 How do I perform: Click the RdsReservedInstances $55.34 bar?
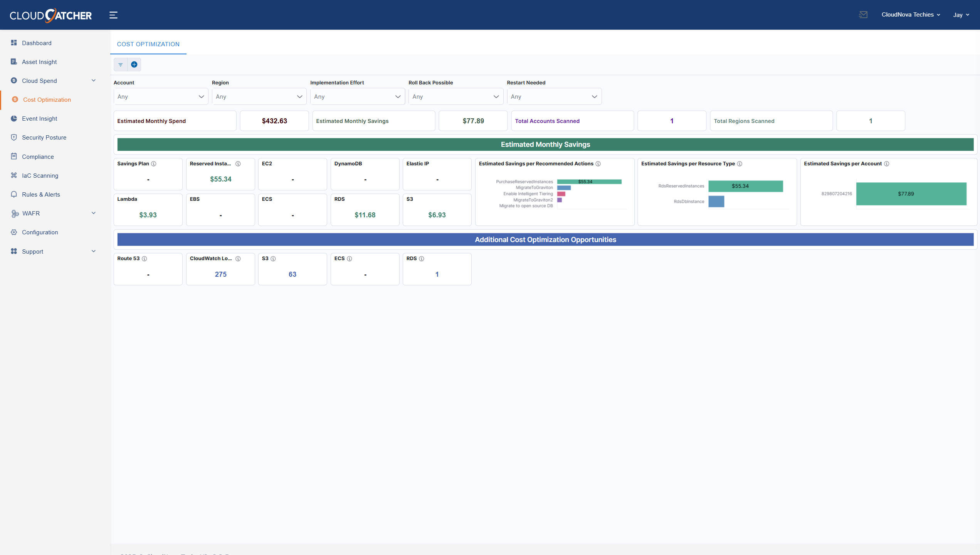coord(746,186)
